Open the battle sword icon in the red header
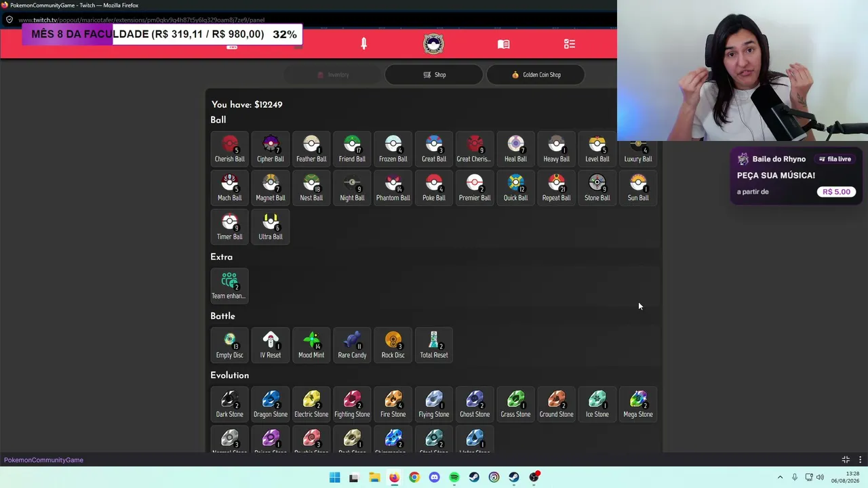Image resolution: width=868 pixels, height=488 pixels. [x=364, y=44]
